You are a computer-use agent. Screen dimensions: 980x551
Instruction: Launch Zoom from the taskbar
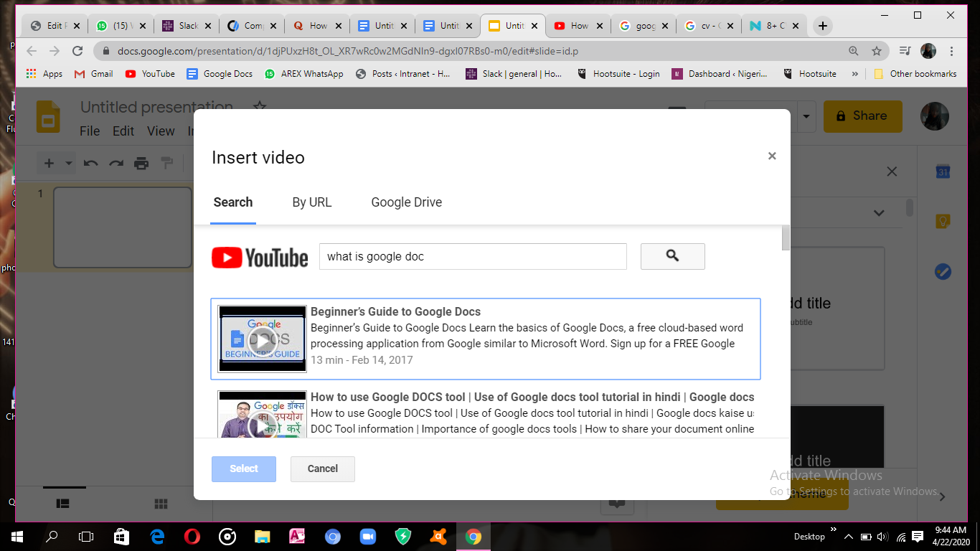tap(368, 536)
